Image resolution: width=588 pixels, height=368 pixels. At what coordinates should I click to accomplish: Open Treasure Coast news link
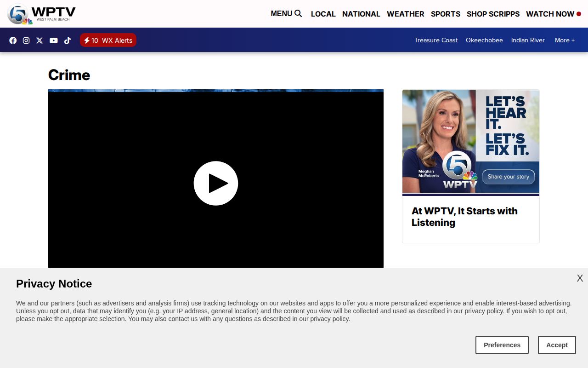coord(436,40)
